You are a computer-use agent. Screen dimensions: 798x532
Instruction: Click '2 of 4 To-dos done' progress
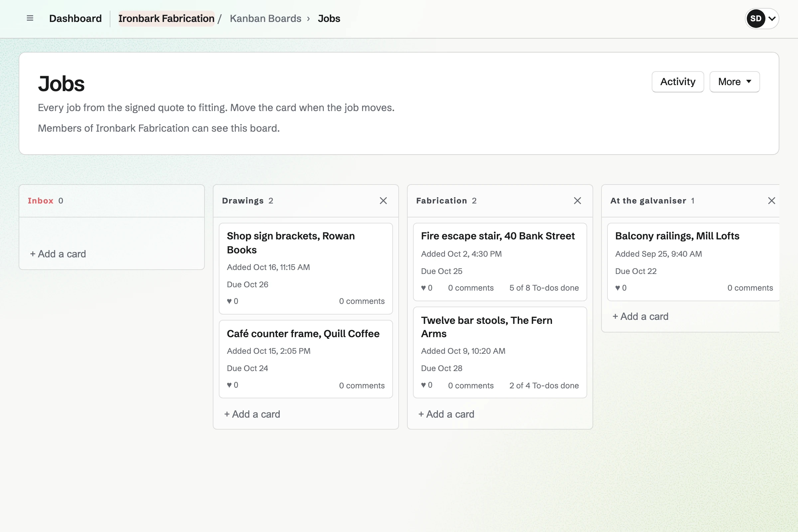[544, 385]
